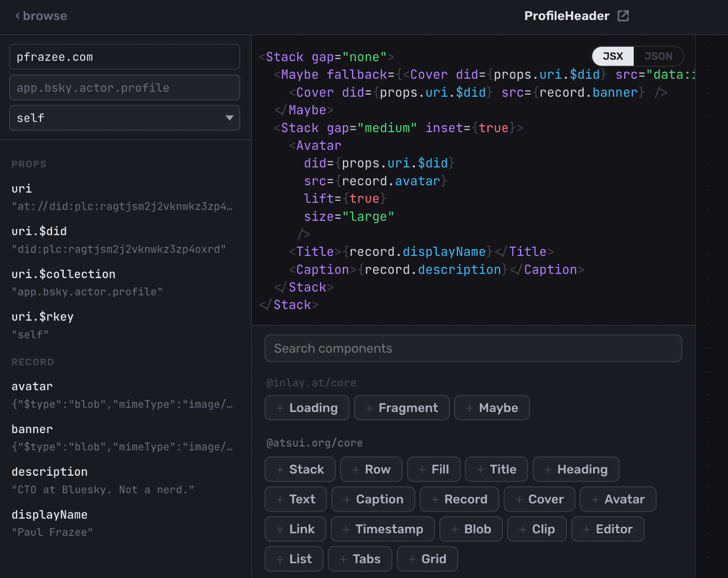This screenshot has height=578, width=728.
Task: Click the browse back chevron
Action: point(17,16)
